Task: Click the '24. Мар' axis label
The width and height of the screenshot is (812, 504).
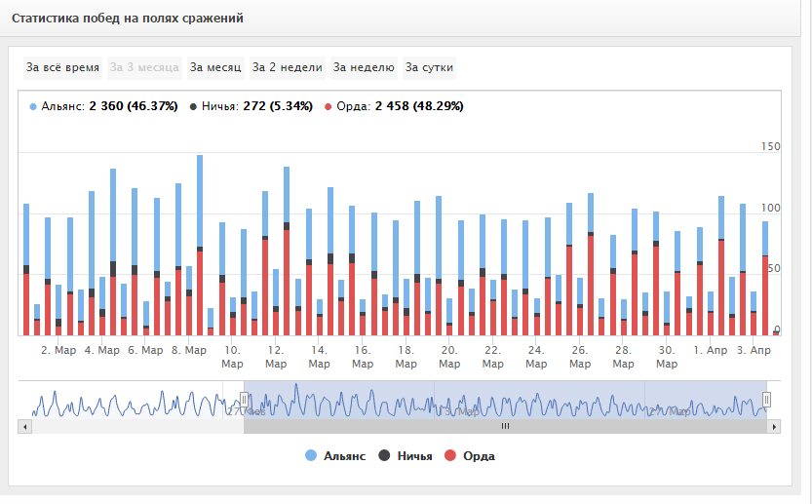Action: click(536, 358)
